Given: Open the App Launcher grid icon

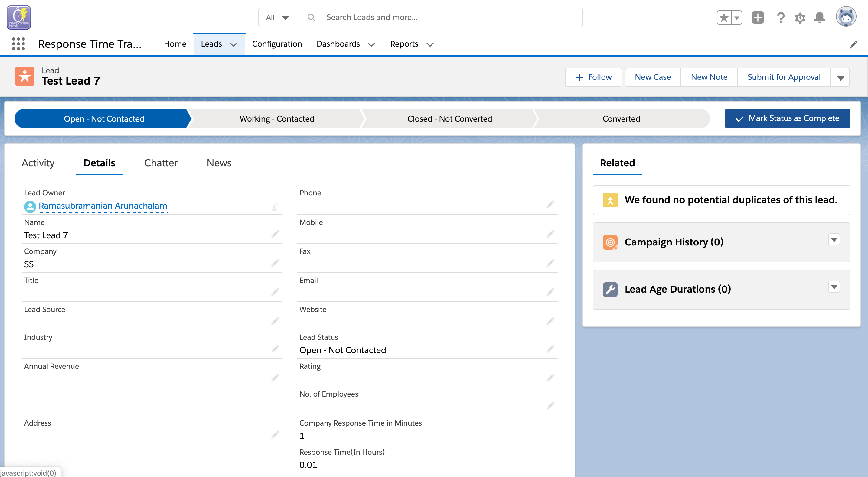Looking at the screenshot, I should (18, 44).
